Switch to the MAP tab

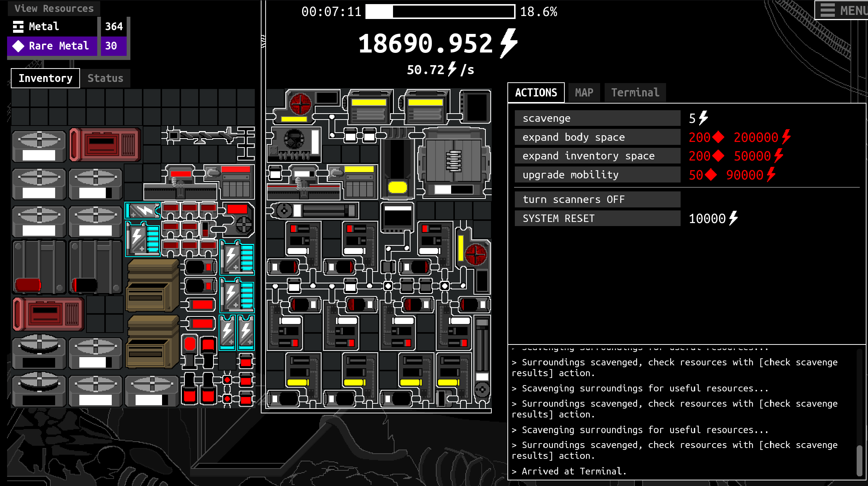[x=584, y=92]
